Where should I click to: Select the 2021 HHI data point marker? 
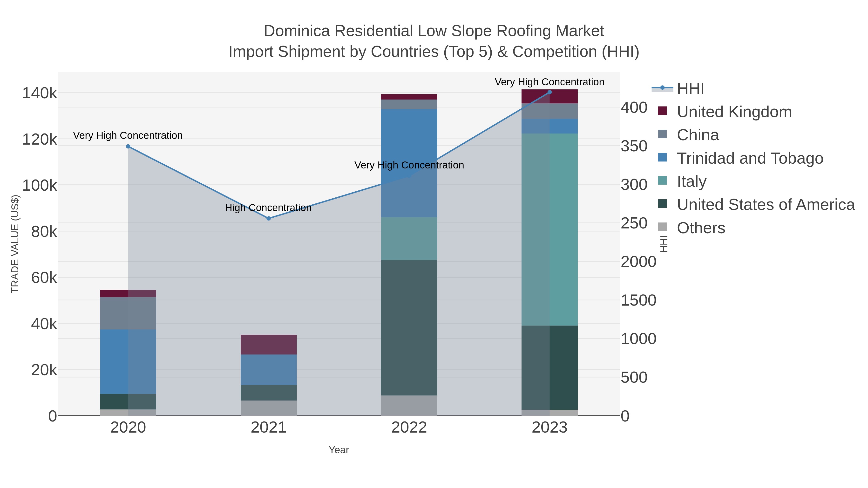pos(269,219)
